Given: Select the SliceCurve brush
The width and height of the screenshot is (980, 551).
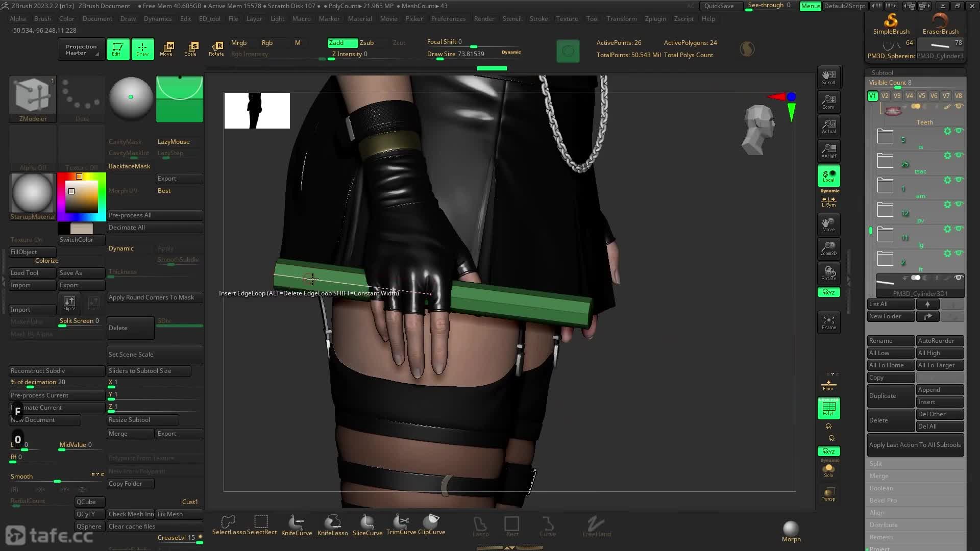Looking at the screenshot, I should pyautogui.click(x=367, y=524).
